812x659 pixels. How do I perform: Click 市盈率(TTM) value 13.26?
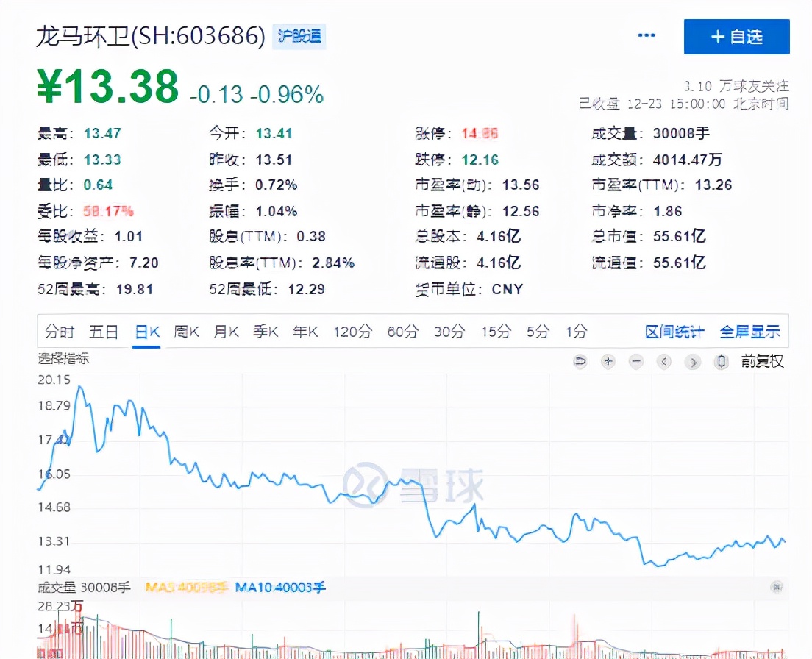point(713,185)
